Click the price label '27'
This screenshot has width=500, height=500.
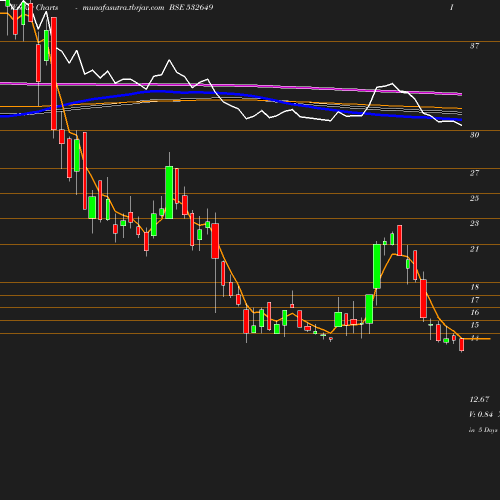coord(474,173)
